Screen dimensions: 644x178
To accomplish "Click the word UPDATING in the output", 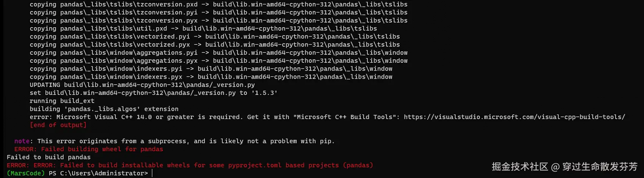I will click(x=45, y=85).
